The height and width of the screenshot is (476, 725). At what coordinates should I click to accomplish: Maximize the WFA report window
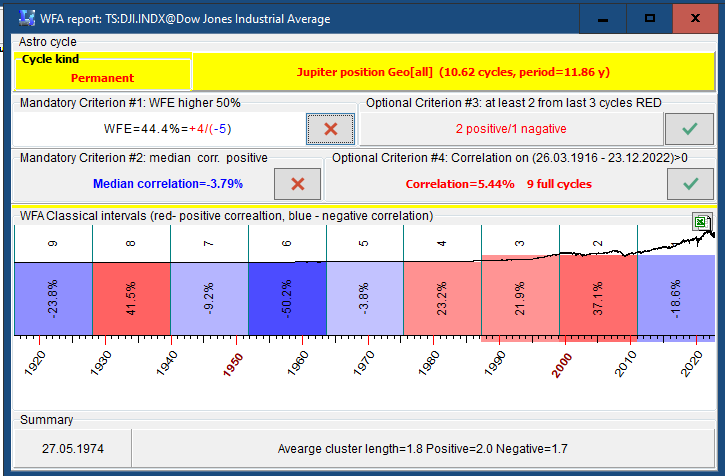point(650,19)
